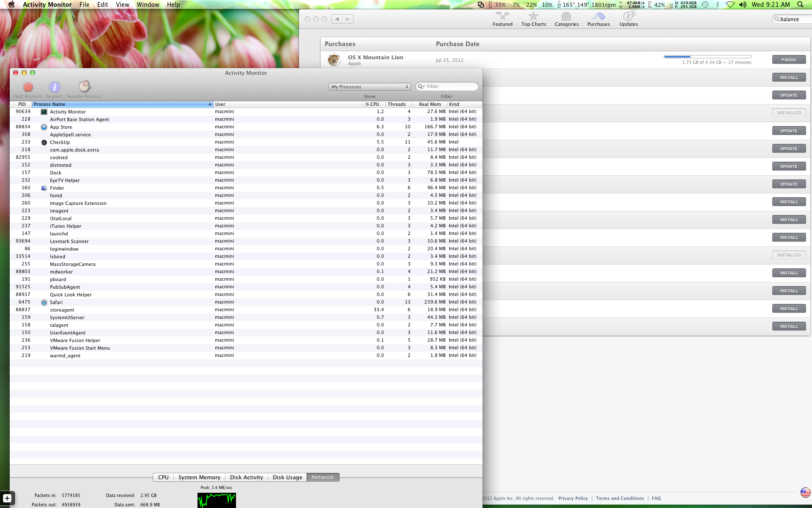Click the Quit Process stop icon
This screenshot has height=508, width=812.
click(28, 87)
